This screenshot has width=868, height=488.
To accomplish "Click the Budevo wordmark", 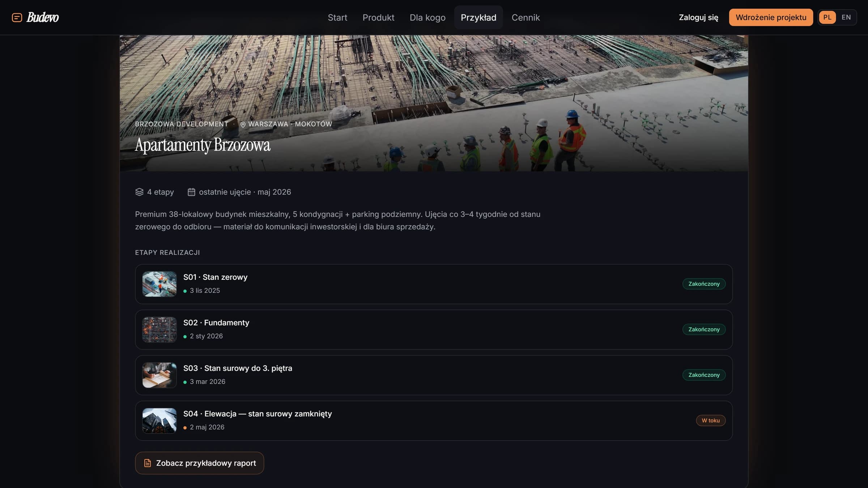I will pyautogui.click(x=43, y=17).
